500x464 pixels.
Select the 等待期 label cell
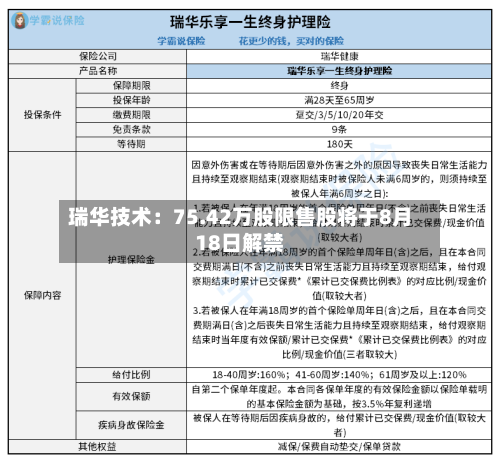coord(131,144)
